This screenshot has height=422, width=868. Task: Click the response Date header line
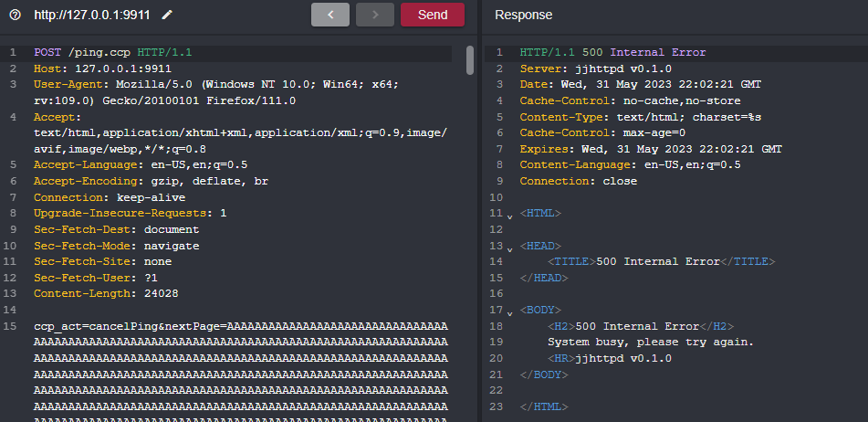641,85
